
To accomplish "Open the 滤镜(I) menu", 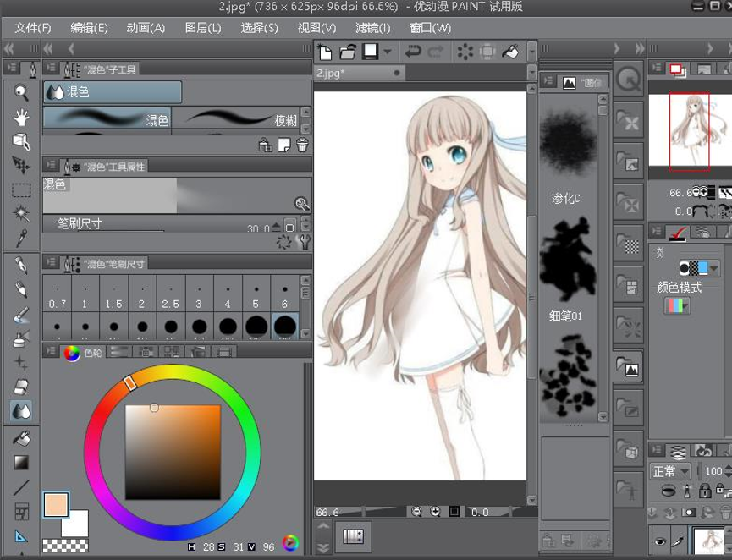I will (x=372, y=28).
